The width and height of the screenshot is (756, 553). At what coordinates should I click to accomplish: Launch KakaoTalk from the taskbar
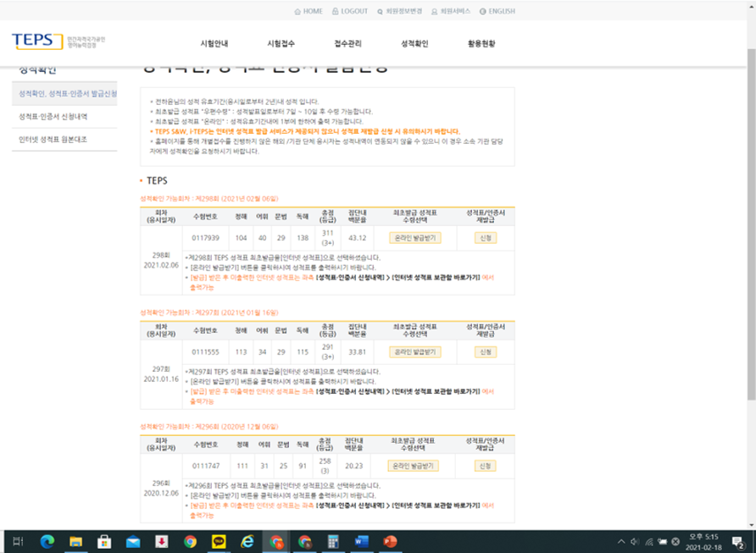(219, 541)
